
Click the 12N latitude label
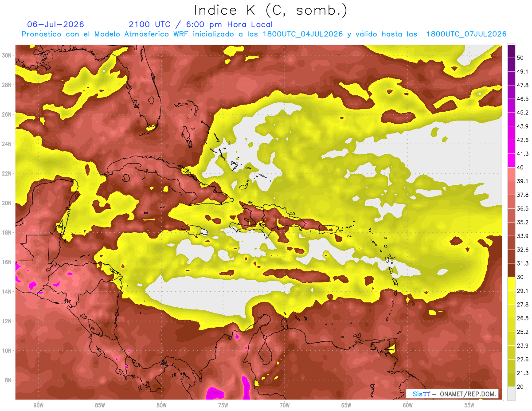pos(8,321)
